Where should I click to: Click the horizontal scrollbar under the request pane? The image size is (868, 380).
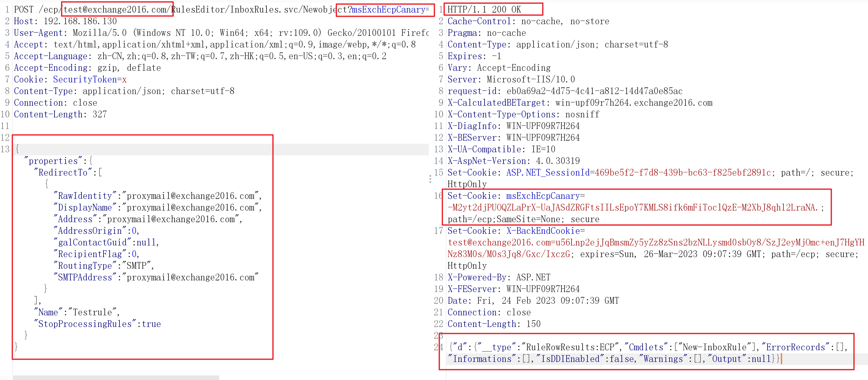(x=115, y=377)
